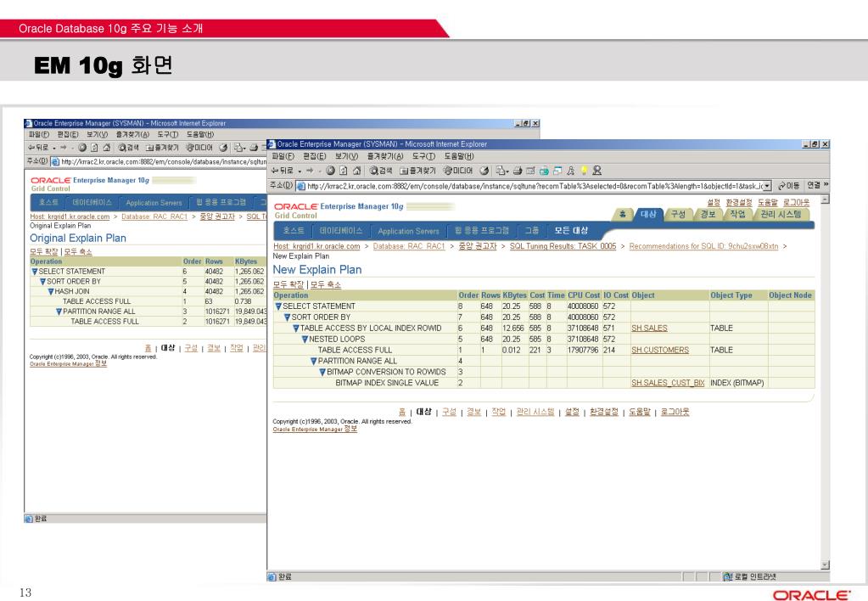Select the 데이터베이스 subtab in the front window
Image resolution: width=868 pixels, height=601 pixels.
[341, 230]
